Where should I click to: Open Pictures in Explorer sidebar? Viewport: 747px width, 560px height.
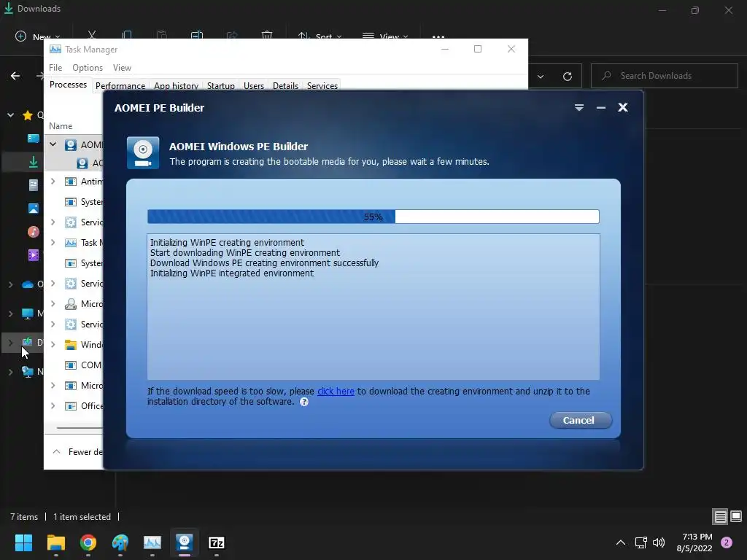34,208
